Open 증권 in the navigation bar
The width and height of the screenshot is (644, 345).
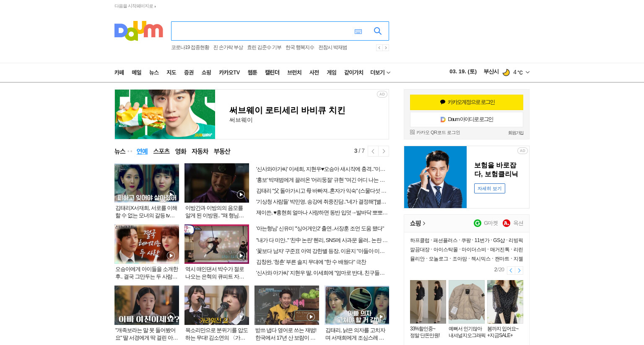click(189, 72)
